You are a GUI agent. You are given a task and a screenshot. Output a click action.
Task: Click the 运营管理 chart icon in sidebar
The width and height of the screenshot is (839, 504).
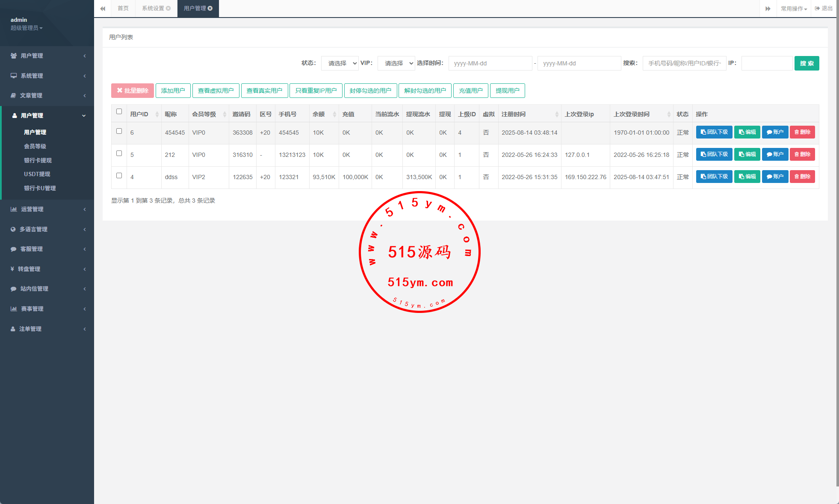(x=14, y=209)
